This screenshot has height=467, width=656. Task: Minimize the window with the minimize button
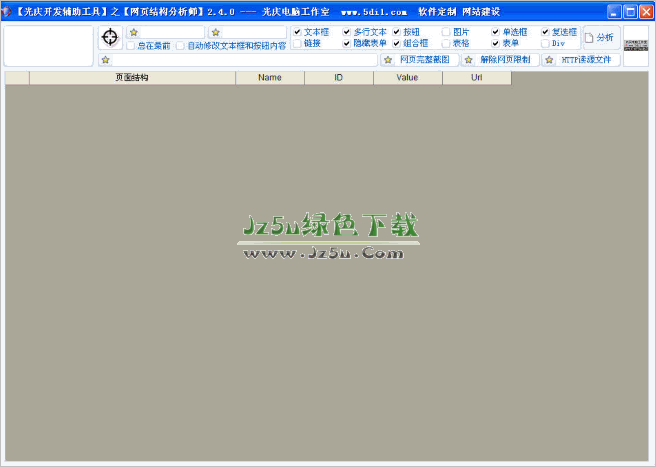click(x=614, y=11)
